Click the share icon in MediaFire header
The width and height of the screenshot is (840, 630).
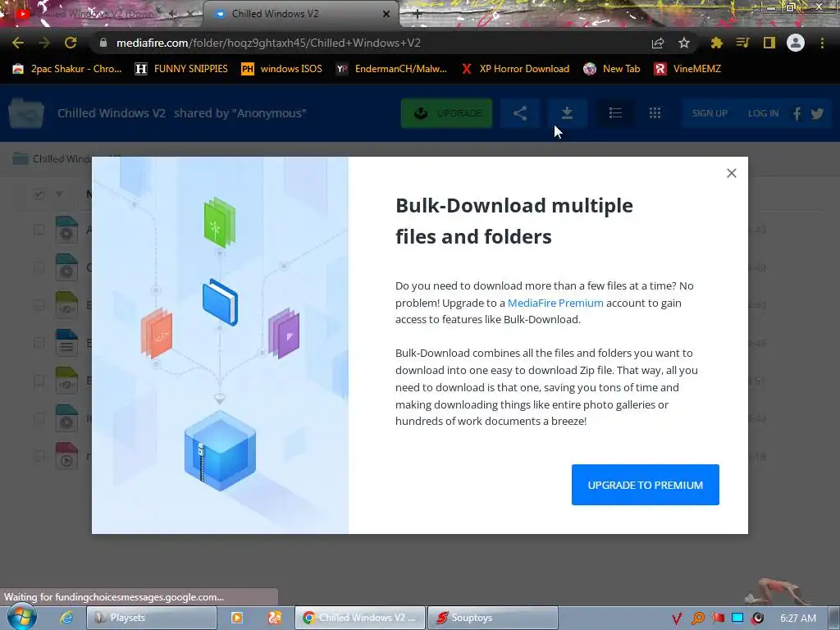click(x=519, y=113)
